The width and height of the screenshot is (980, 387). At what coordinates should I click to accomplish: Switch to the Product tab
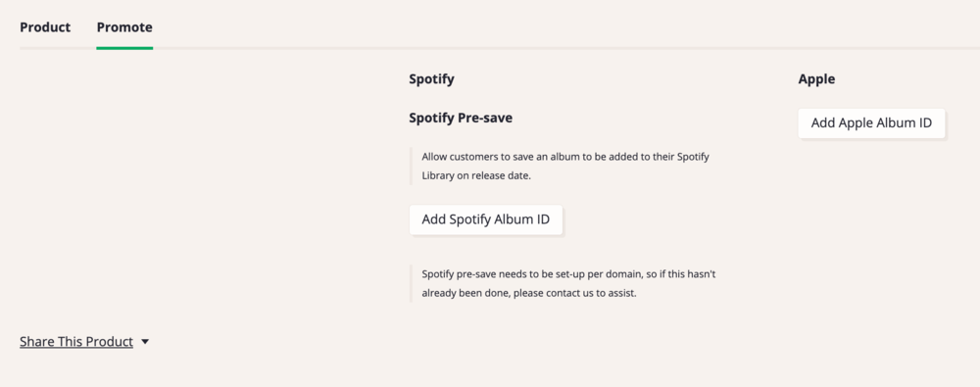pos(45,27)
